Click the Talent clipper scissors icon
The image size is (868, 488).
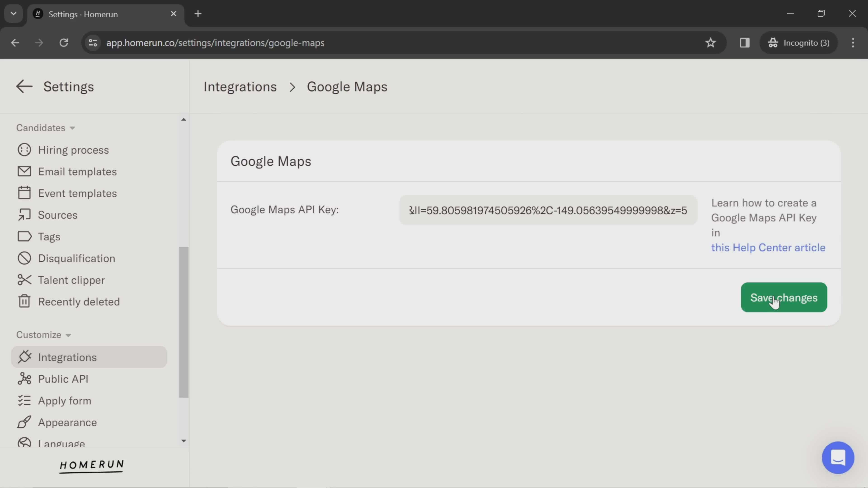(x=24, y=280)
